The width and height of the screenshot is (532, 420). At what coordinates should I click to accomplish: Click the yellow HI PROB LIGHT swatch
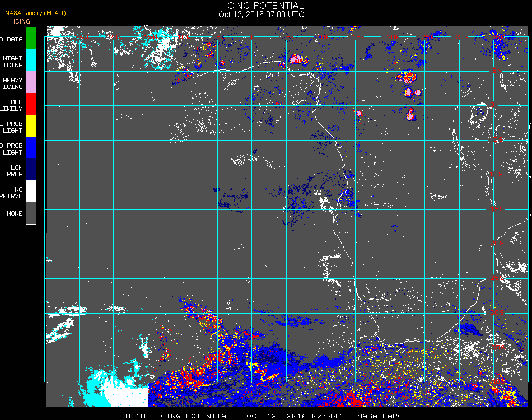point(31,126)
